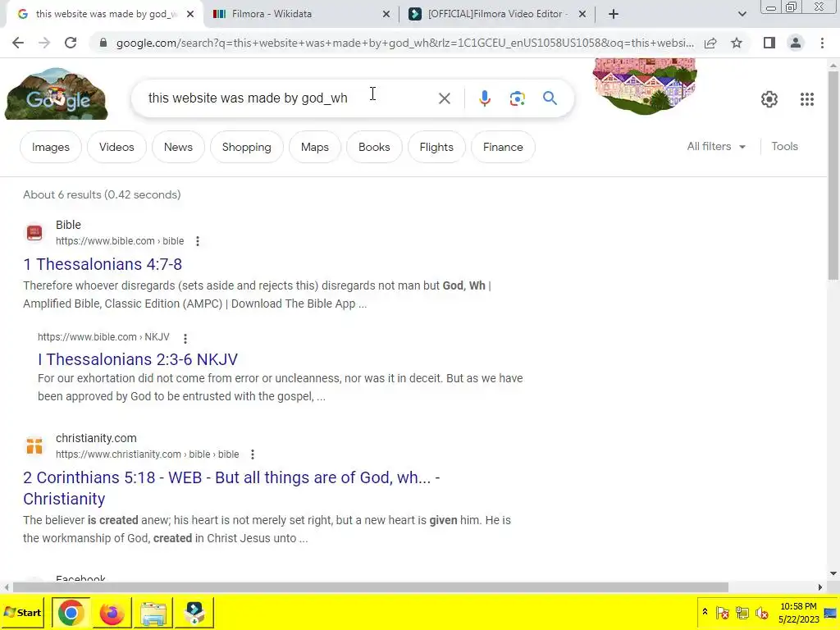Filter results by News
The width and height of the screenshot is (840, 630).
pos(178,147)
